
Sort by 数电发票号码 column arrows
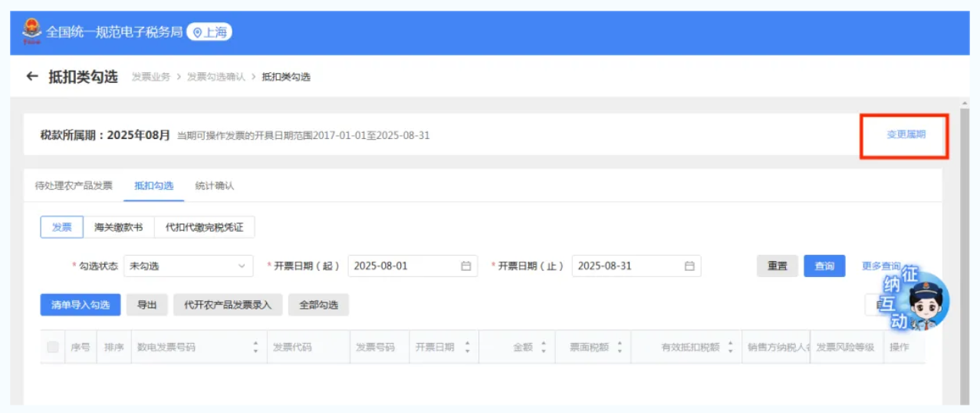[255, 348]
